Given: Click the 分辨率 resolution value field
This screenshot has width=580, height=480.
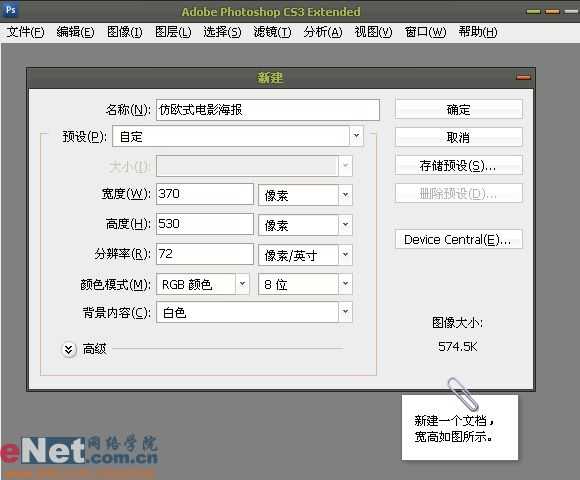Looking at the screenshot, I should pos(205,254).
